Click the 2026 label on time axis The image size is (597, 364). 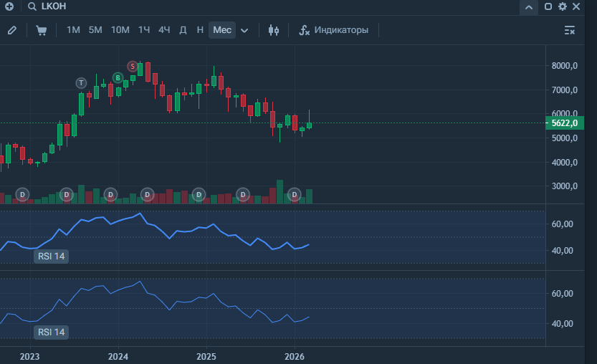tap(295, 356)
